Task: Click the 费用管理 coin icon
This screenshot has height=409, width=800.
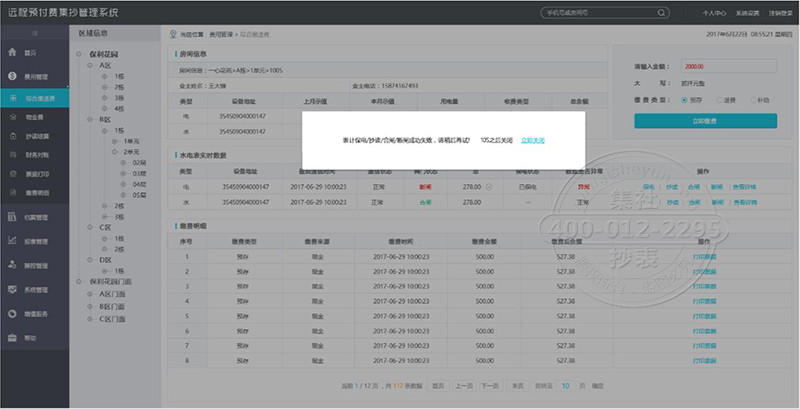Action: [x=10, y=76]
